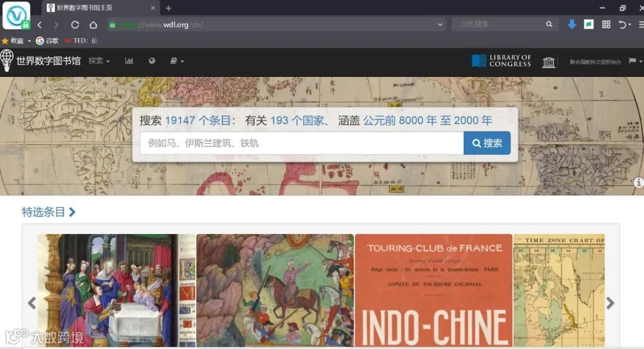
Task: Click the browser logo in top-left corner
Action: pyautogui.click(x=17, y=15)
